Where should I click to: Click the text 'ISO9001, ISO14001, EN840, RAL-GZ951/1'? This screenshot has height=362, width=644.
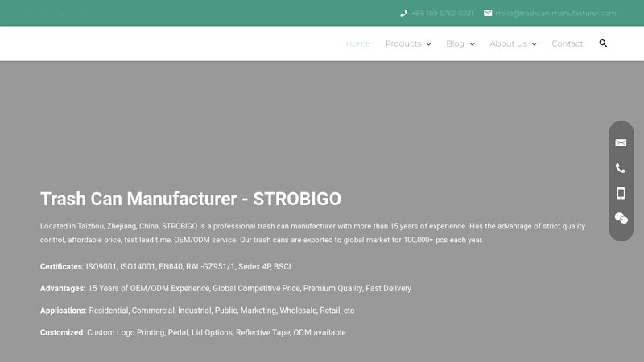click(x=160, y=267)
